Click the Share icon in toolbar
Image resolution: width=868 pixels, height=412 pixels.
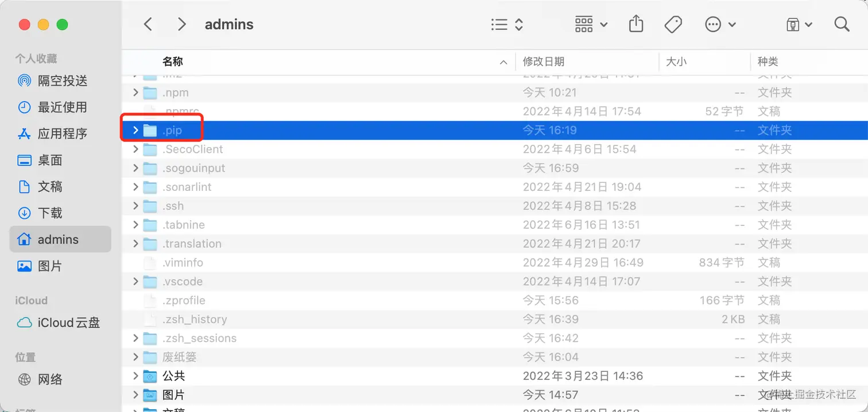pos(636,24)
